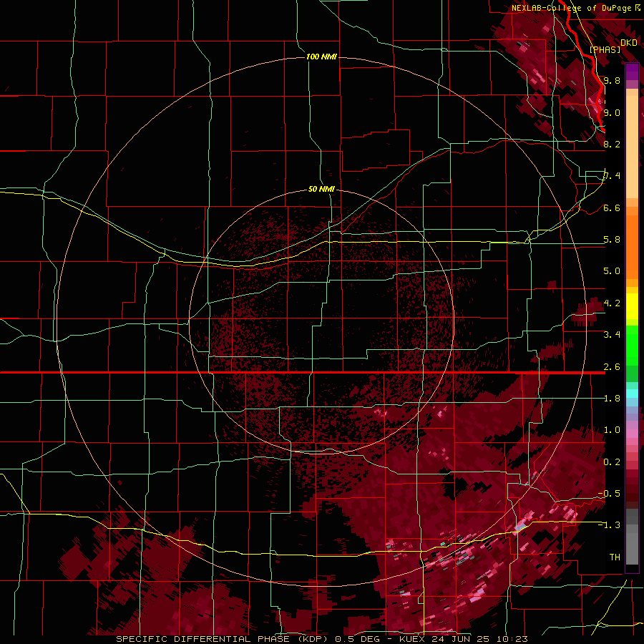Click the 2.6 scale value

pos(612,367)
